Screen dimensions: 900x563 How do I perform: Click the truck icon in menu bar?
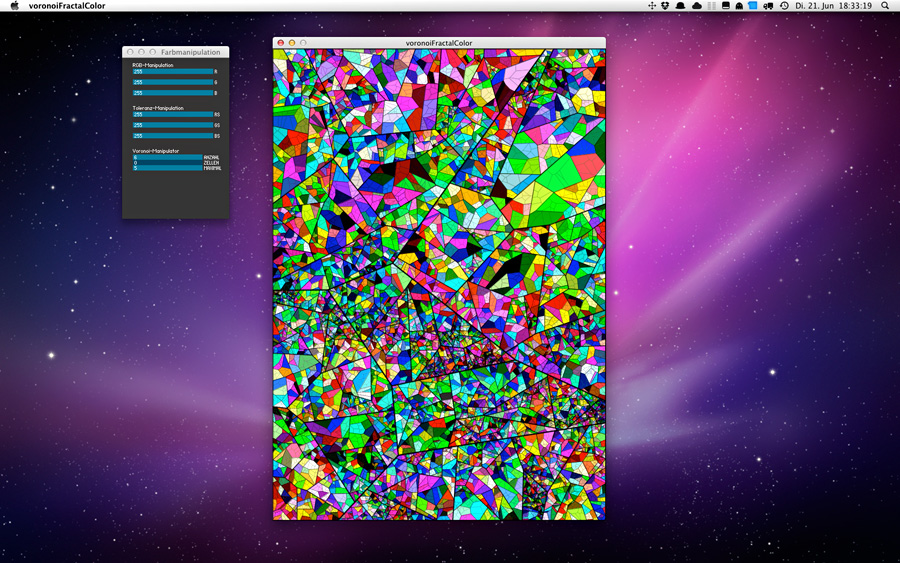pyautogui.click(x=768, y=6)
